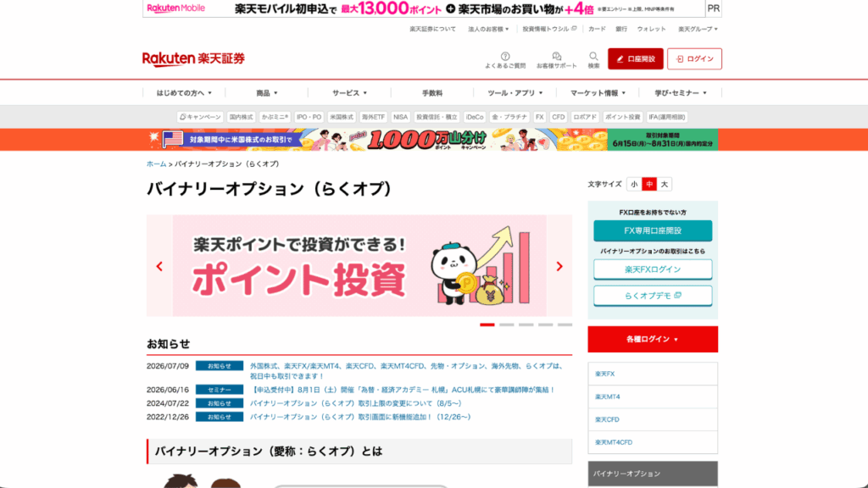Open the カード link in top bar
868x488 pixels.
597,29
